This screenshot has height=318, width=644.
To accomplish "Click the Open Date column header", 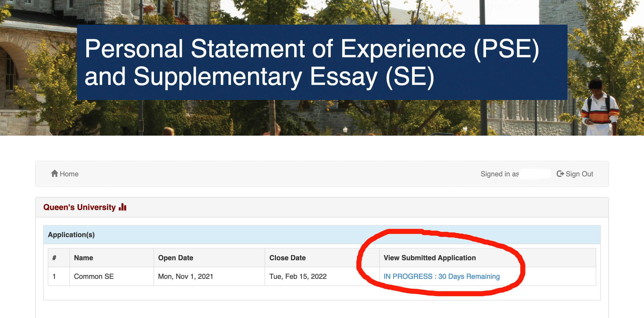I will tap(176, 258).
